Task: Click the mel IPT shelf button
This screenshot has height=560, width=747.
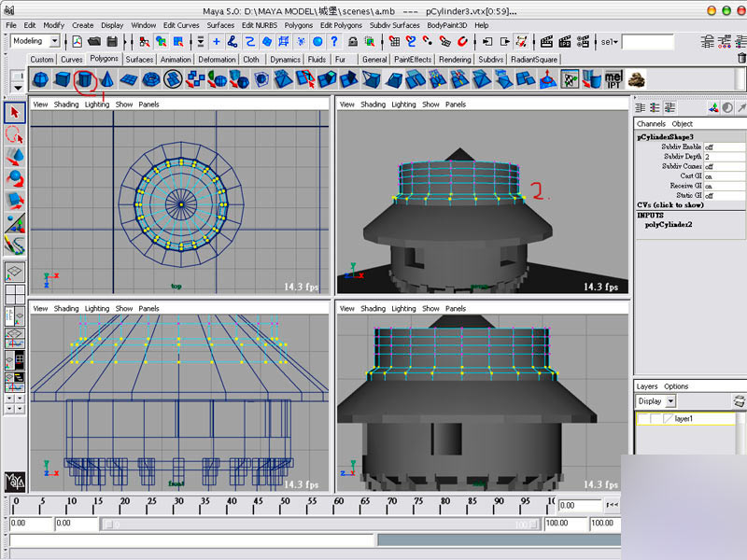Action: [x=615, y=80]
